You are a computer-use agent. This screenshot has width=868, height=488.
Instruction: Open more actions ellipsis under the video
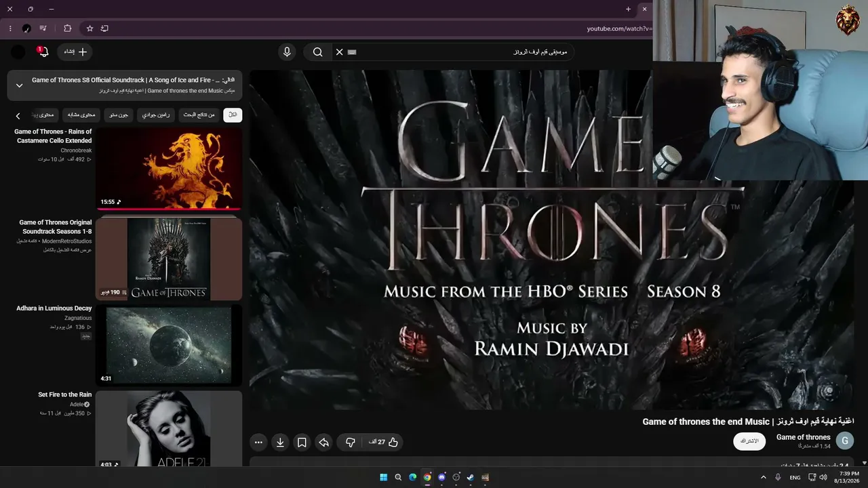coord(258,443)
